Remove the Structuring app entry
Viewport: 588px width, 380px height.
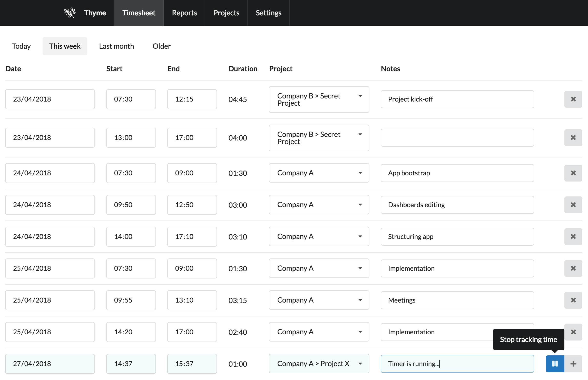[573, 237]
